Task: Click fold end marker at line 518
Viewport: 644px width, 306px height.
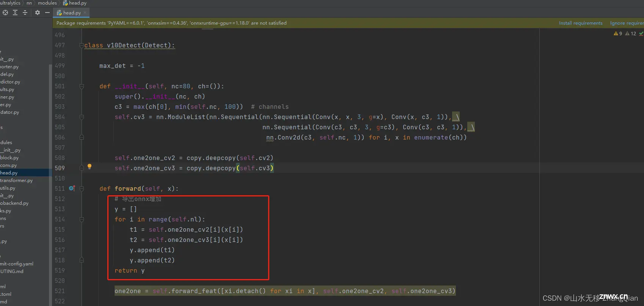Action: click(82, 260)
